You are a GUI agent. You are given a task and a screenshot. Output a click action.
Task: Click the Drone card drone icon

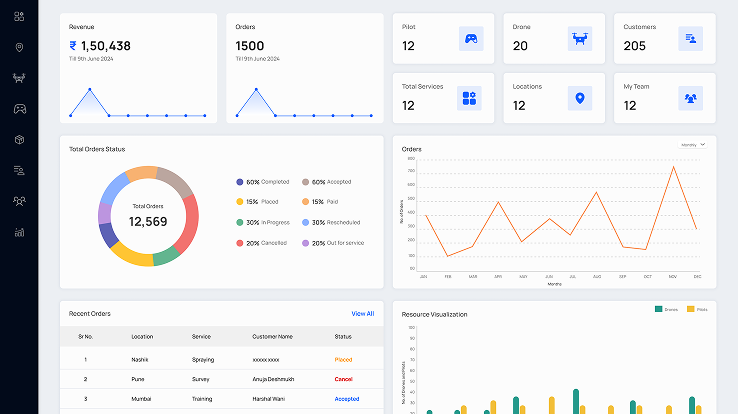[x=580, y=39]
